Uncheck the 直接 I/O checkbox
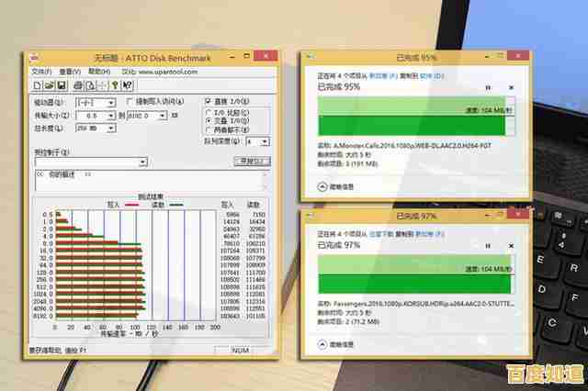The width and height of the screenshot is (588, 391). (209, 101)
